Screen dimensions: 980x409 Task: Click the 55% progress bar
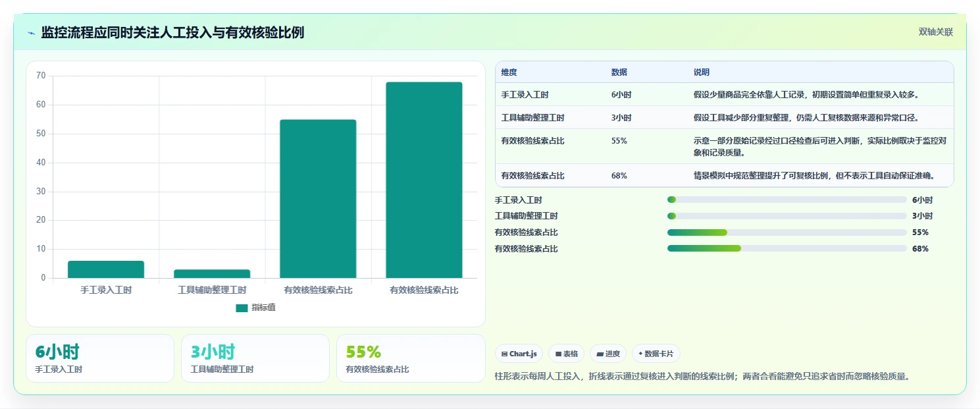click(787, 232)
